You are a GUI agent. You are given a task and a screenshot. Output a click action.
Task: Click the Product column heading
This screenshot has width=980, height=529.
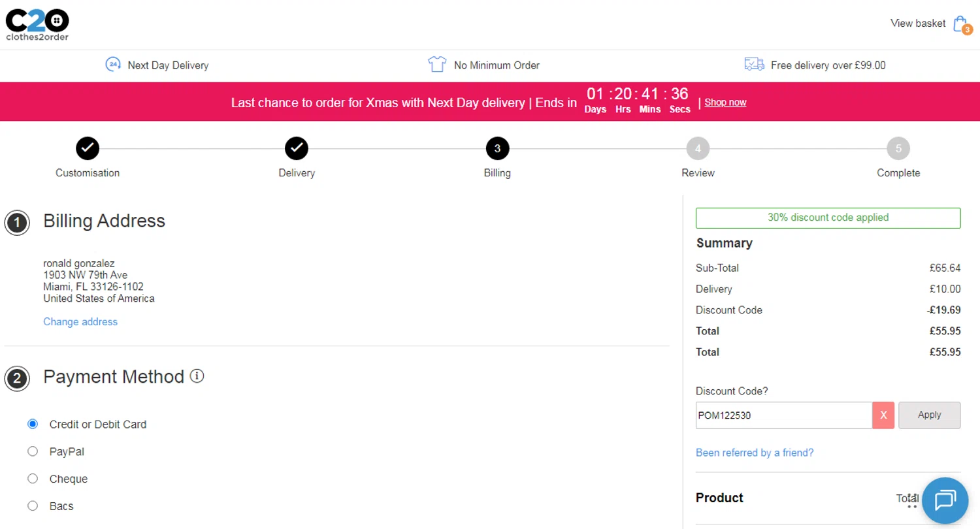click(719, 498)
